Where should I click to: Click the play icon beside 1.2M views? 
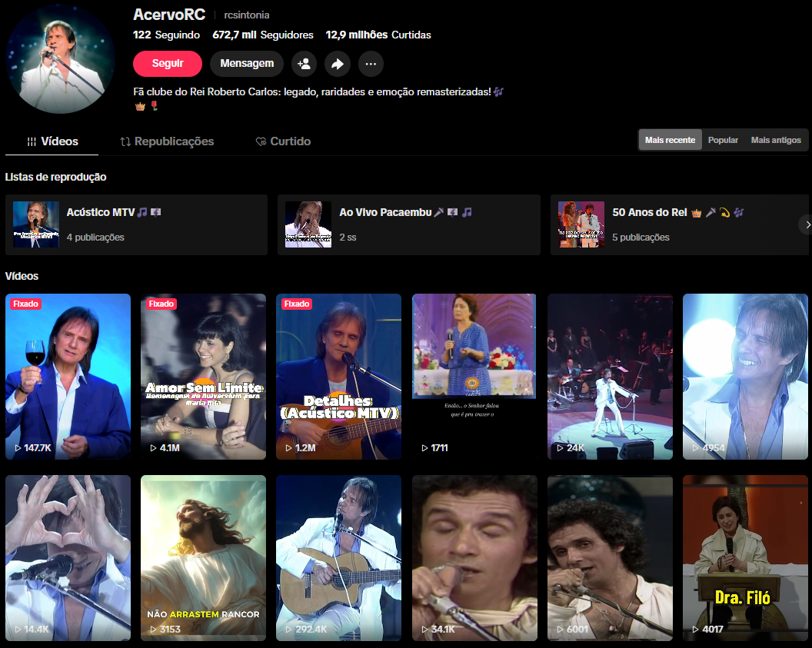[x=289, y=447]
